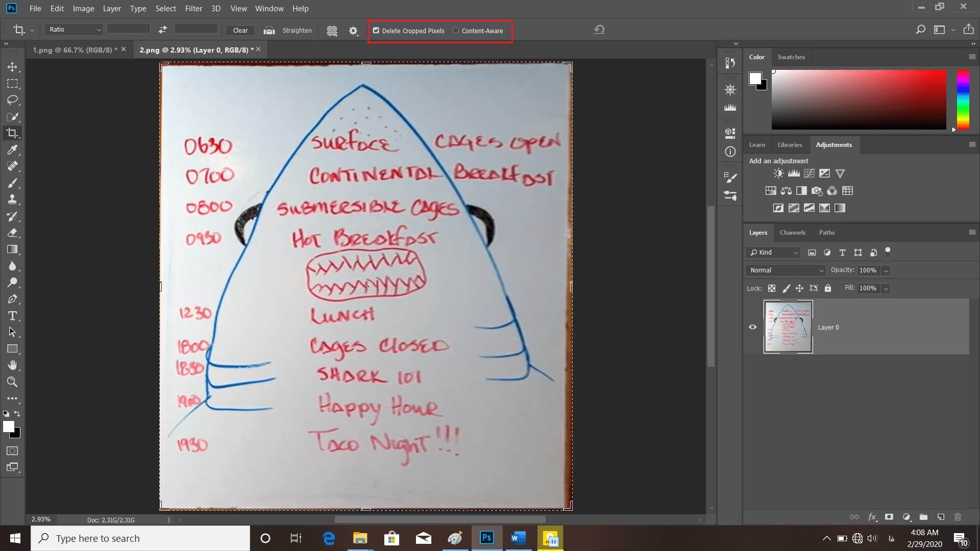Open the Ratio preset dropdown
This screenshot has height=551, width=980.
click(73, 30)
